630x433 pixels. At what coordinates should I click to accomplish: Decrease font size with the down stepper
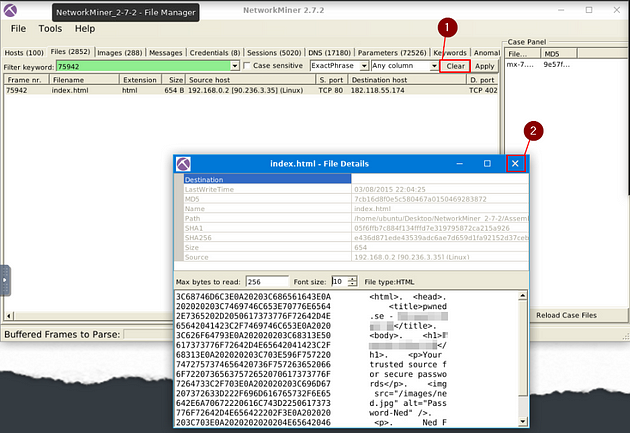tap(352, 284)
